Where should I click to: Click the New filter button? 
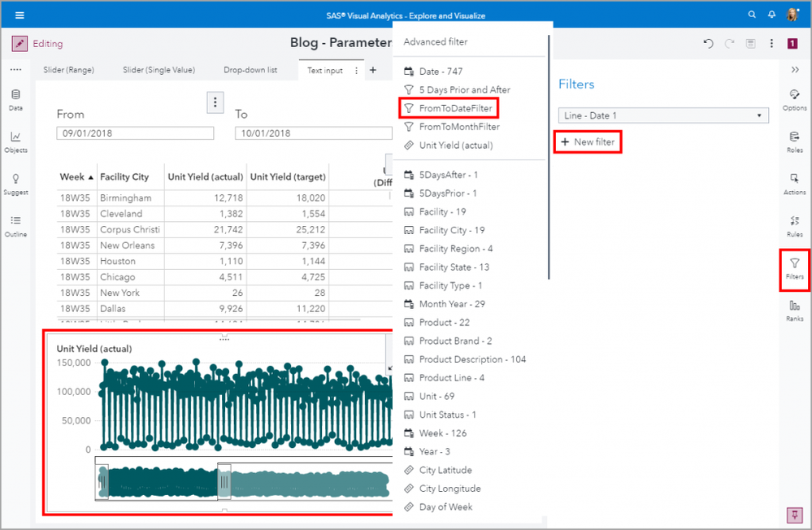point(588,142)
